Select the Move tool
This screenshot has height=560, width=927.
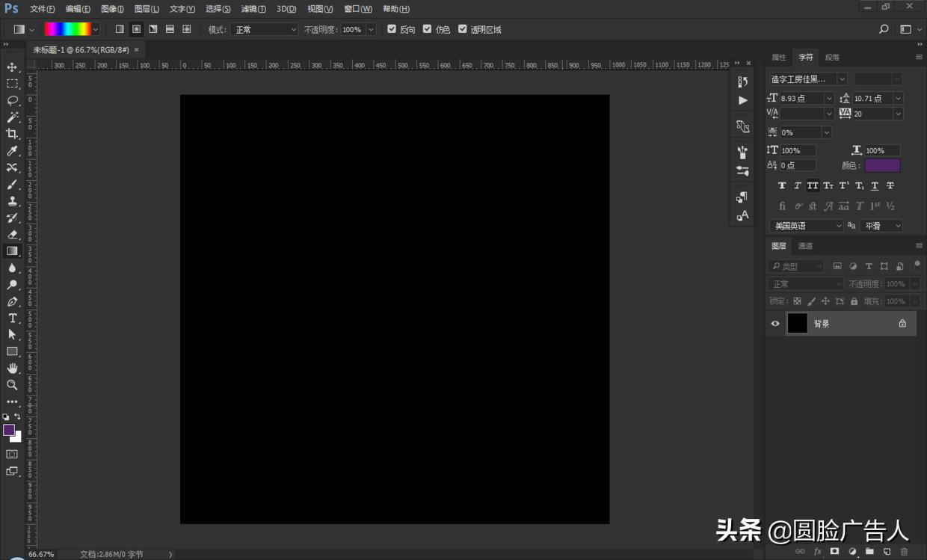(12, 67)
